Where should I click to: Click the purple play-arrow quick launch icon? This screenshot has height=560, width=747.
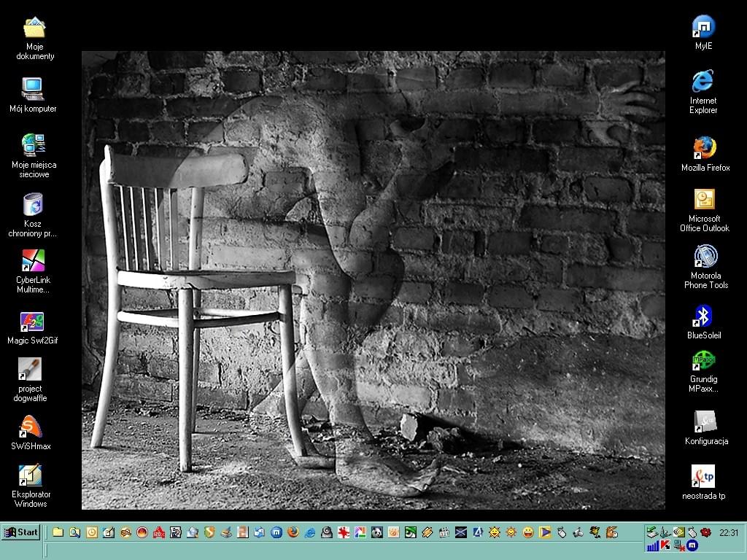point(545,532)
